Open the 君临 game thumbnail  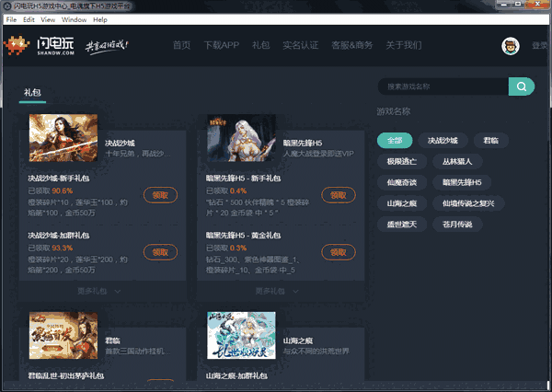[63, 335]
